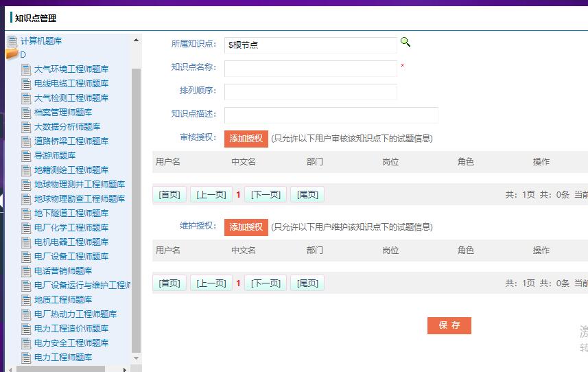Focus the 知识点名称 input field

310,68
